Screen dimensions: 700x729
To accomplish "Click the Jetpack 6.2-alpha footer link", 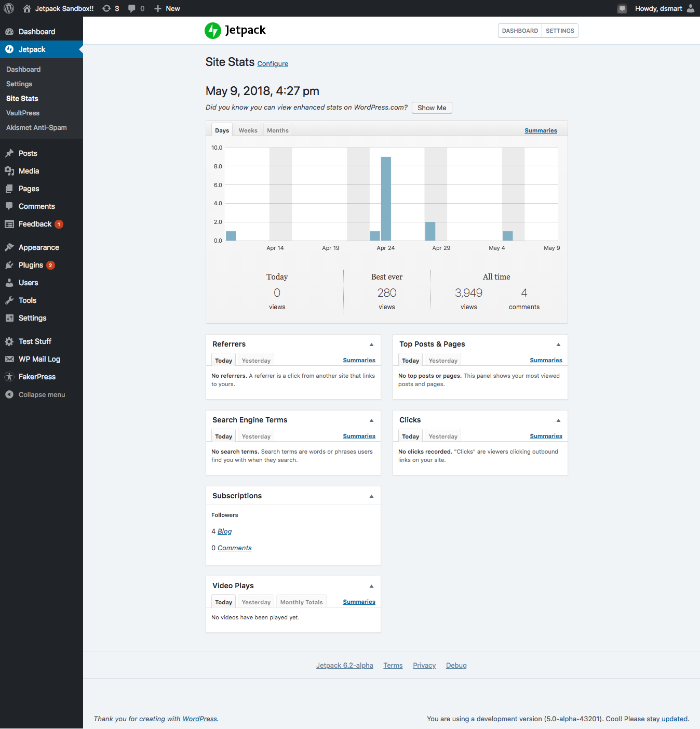I will tap(344, 665).
